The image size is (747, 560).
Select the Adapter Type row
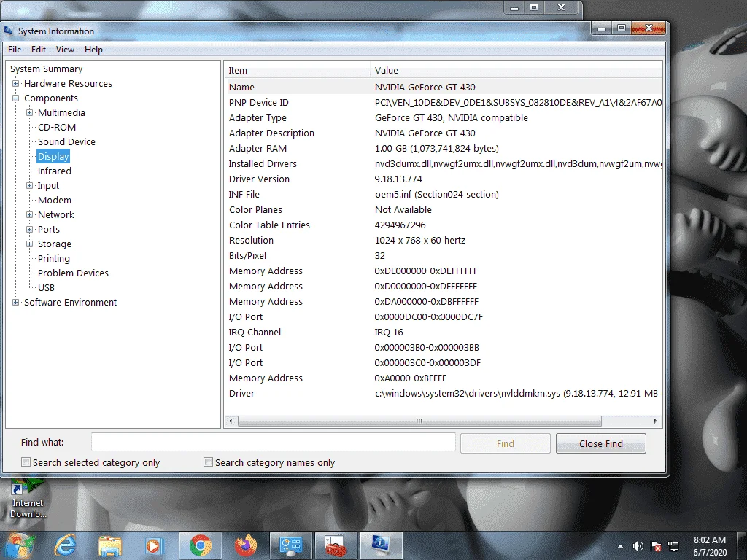[x=444, y=117]
